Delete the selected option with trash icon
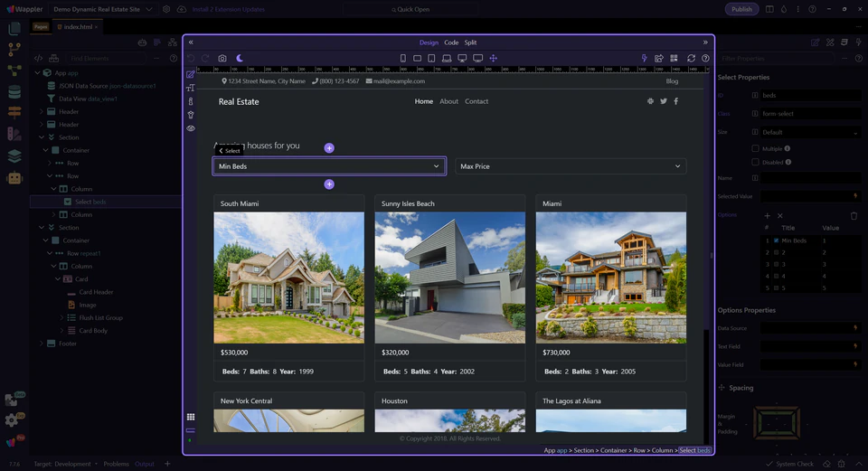The image size is (868, 471). (x=854, y=215)
